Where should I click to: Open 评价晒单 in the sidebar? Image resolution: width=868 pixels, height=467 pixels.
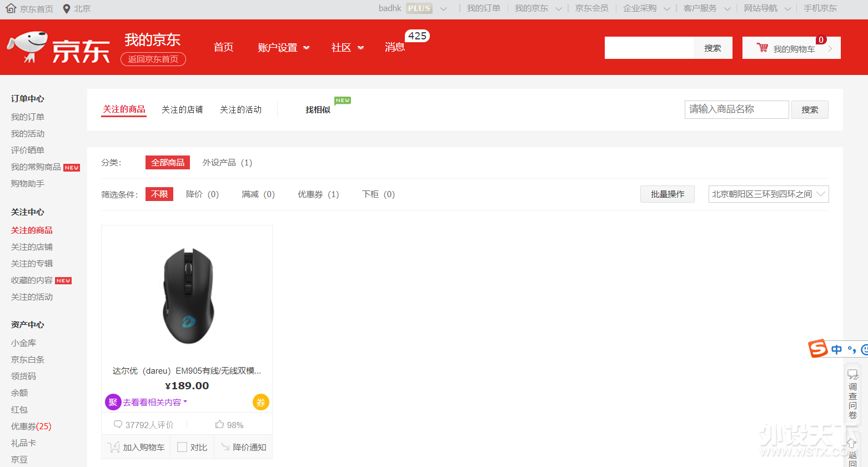[28, 150]
